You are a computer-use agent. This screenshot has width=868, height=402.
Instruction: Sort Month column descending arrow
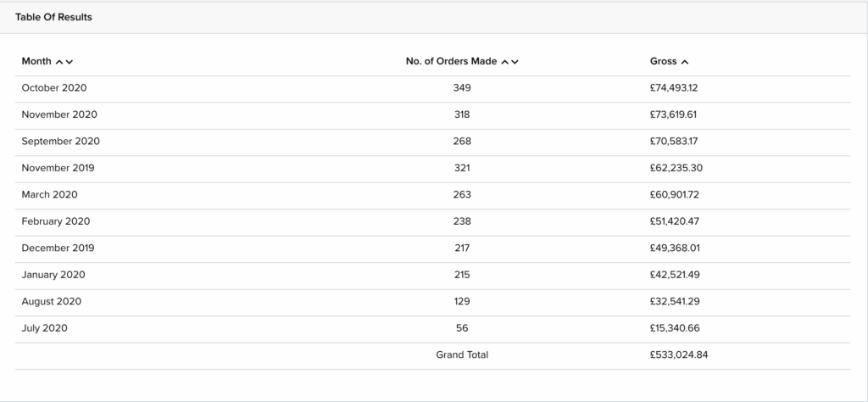tap(70, 62)
